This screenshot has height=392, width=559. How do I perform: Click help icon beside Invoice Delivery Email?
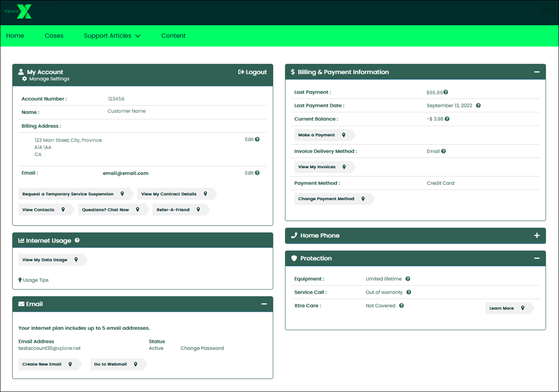point(444,151)
